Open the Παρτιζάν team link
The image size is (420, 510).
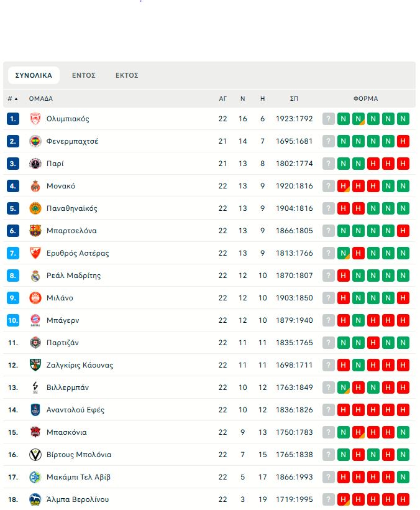click(62, 343)
